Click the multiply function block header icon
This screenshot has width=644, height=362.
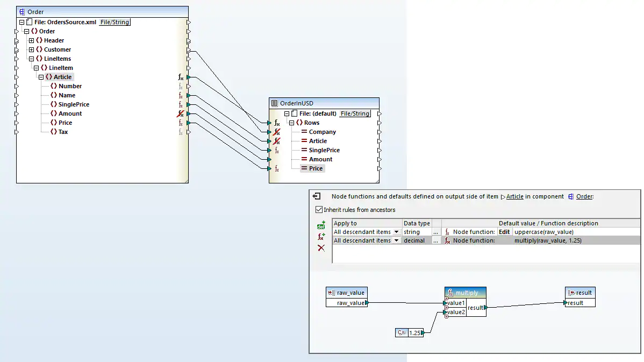(x=450, y=292)
